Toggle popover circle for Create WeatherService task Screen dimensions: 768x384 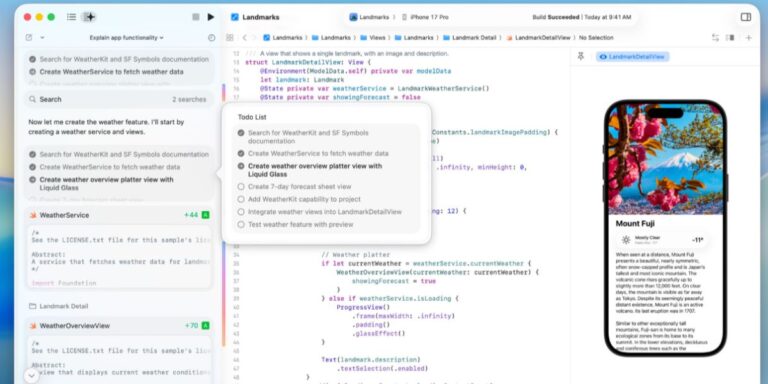(x=240, y=153)
